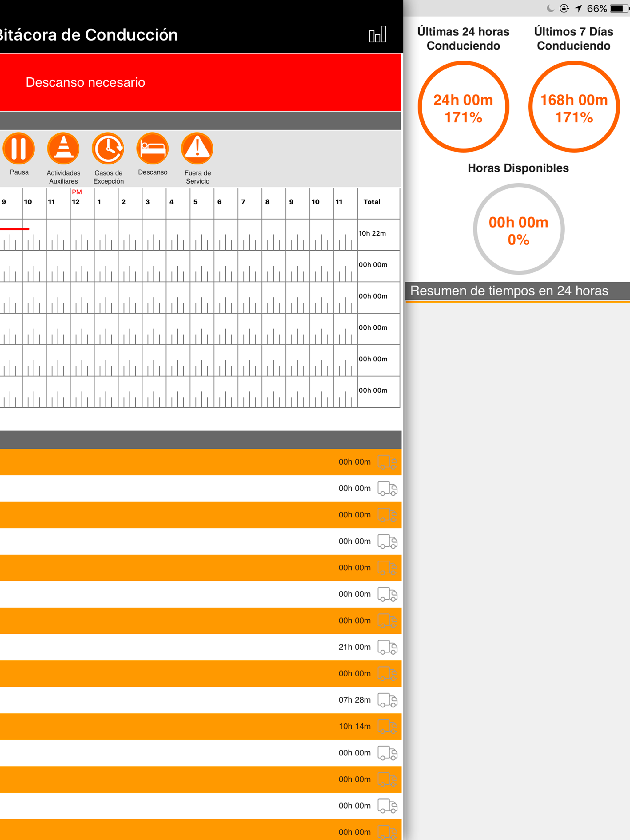630x840 pixels.
Task: Tap the Fuera de Servicio warning icon
Action: tap(197, 149)
